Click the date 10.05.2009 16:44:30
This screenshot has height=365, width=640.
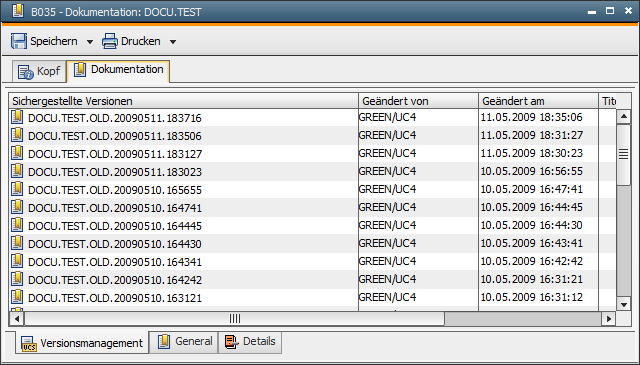[531, 225]
